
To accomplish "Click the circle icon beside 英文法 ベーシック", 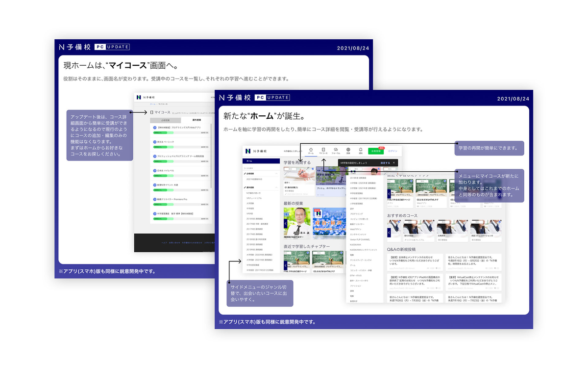I will 155,142.
